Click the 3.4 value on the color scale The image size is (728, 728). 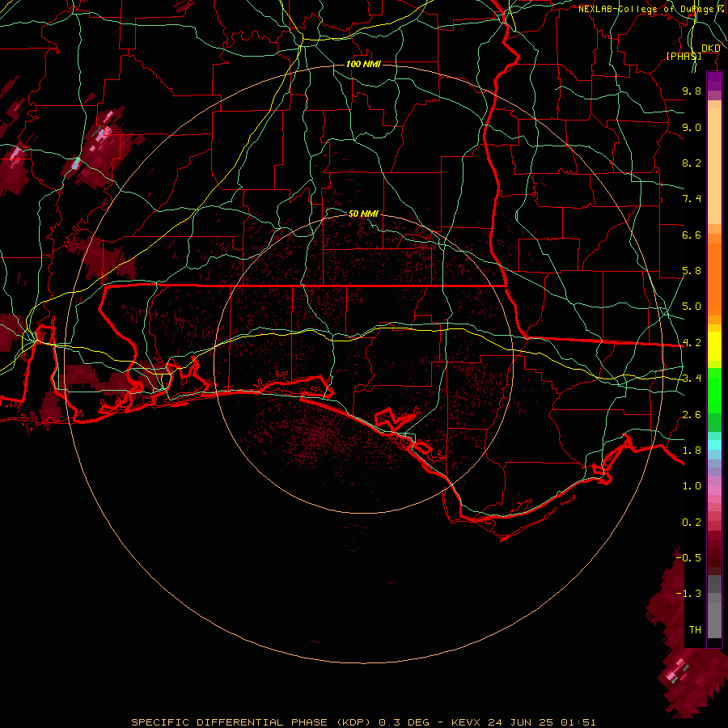pyautogui.click(x=692, y=379)
